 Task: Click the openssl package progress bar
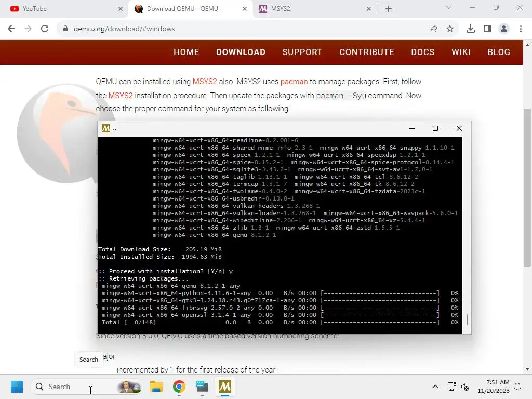380,315
